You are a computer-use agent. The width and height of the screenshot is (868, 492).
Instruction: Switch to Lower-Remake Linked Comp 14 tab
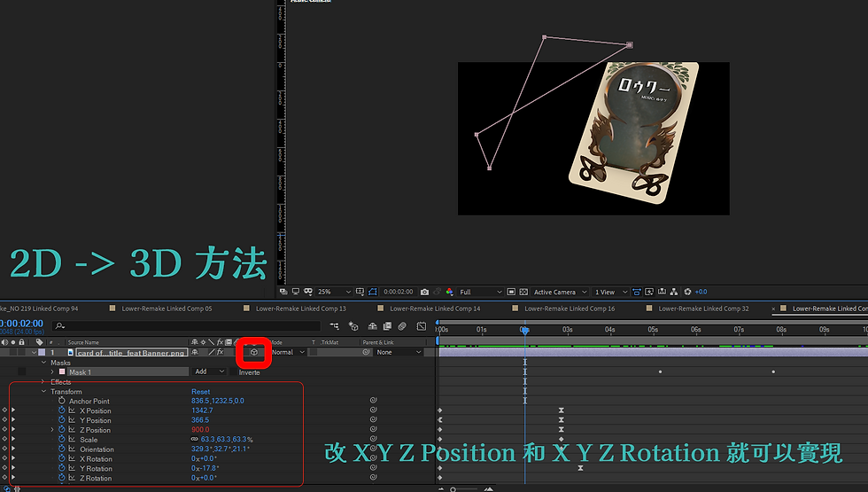coord(435,308)
